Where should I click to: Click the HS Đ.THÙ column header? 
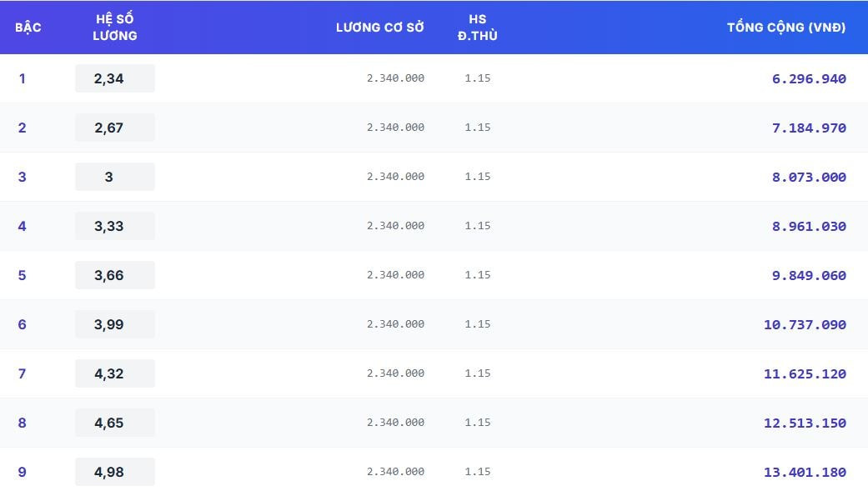click(x=477, y=28)
